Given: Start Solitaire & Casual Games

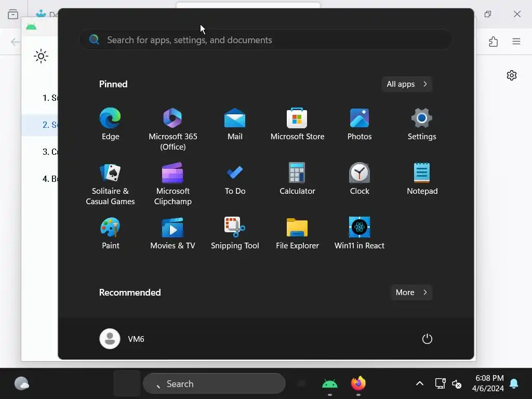Looking at the screenshot, I should point(110,183).
